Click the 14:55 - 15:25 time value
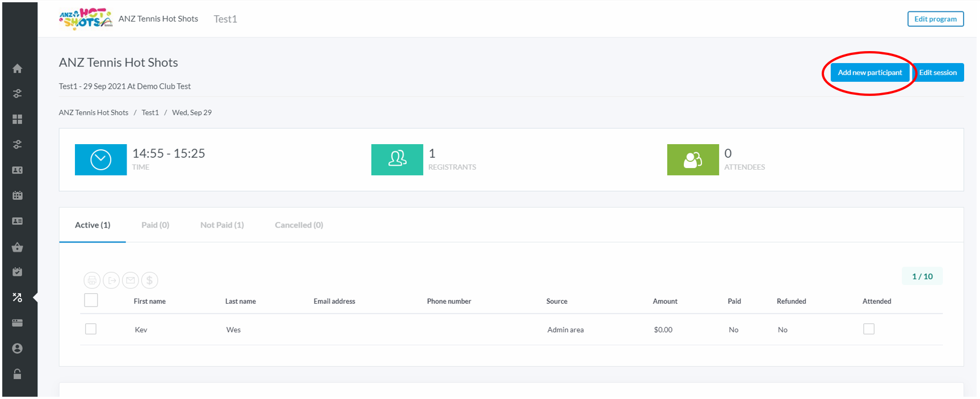The width and height of the screenshot is (980, 399). pyautogui.click(x=169, y=153)
